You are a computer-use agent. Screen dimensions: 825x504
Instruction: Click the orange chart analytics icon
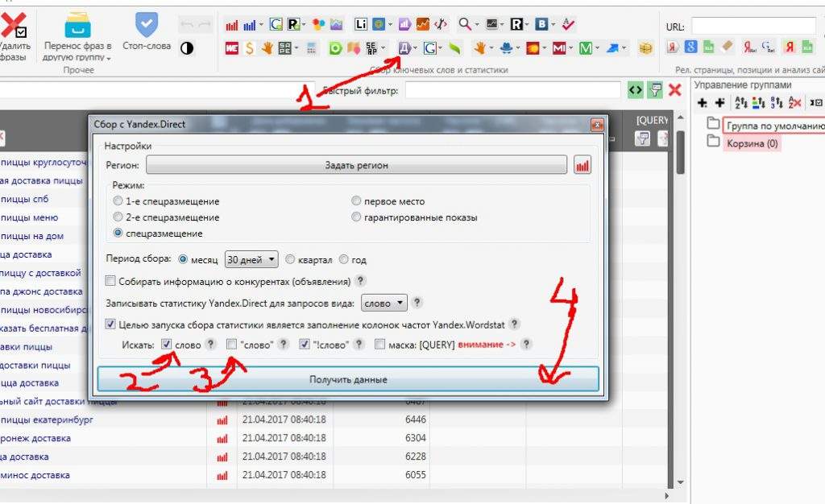pyautogui.click(x=422, y=24)
